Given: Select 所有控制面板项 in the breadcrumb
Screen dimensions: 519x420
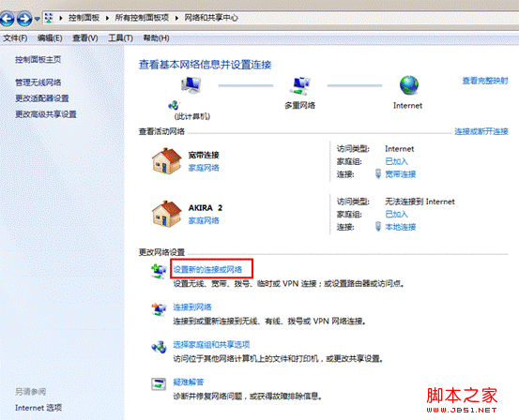Looking at the screenshot, I should coord(142,18).
